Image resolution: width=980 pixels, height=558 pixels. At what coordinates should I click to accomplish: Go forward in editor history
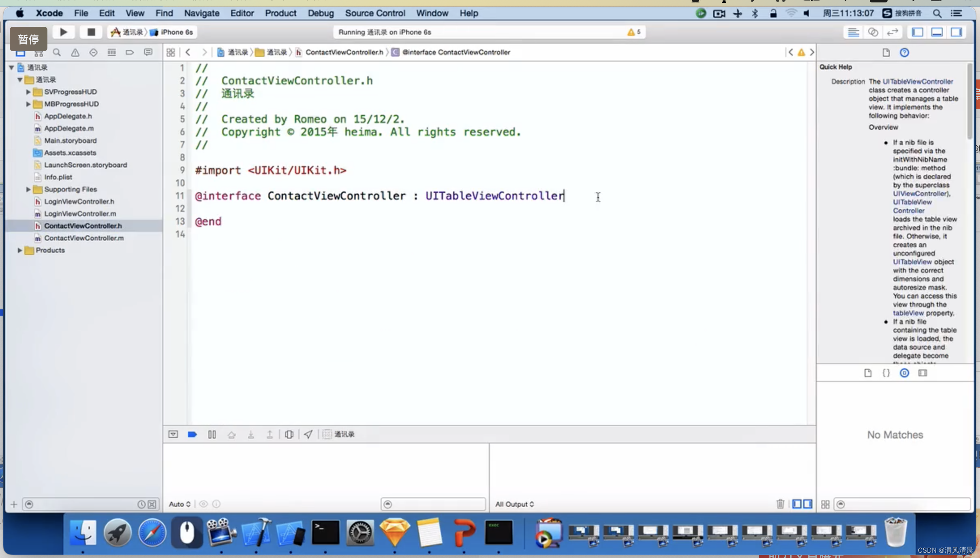click(x=204, y=52)
